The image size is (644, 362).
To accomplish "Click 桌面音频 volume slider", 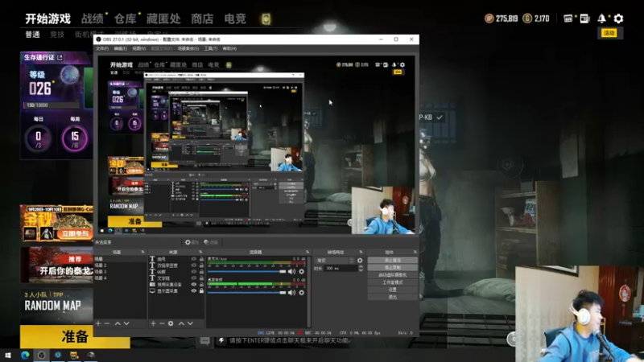I will [246, 293].
